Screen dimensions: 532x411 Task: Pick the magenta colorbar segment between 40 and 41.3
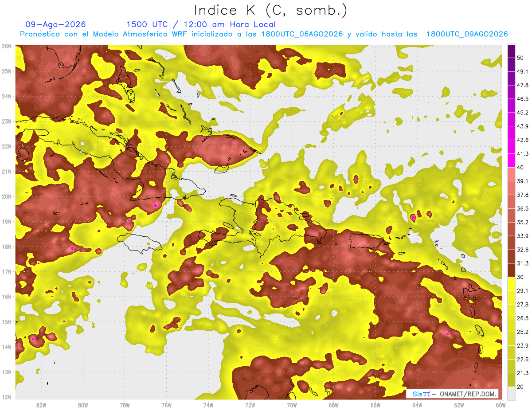point(511,160)
